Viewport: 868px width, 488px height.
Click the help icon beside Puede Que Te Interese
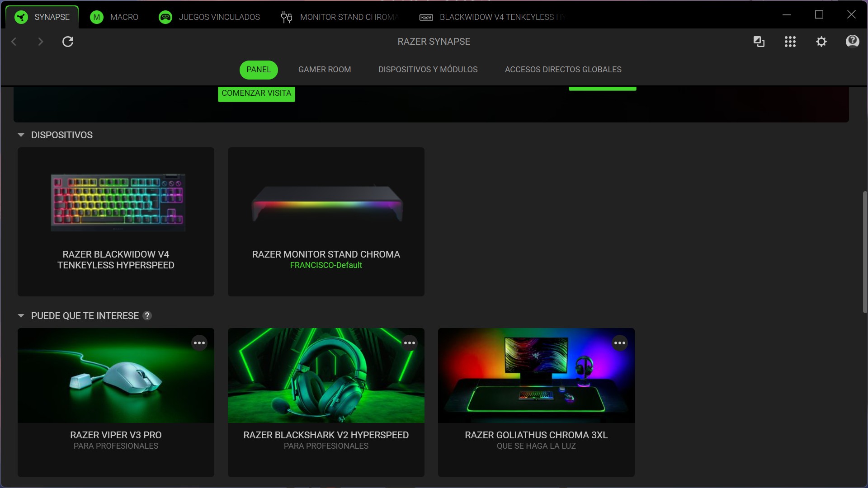tap(147, 316)
